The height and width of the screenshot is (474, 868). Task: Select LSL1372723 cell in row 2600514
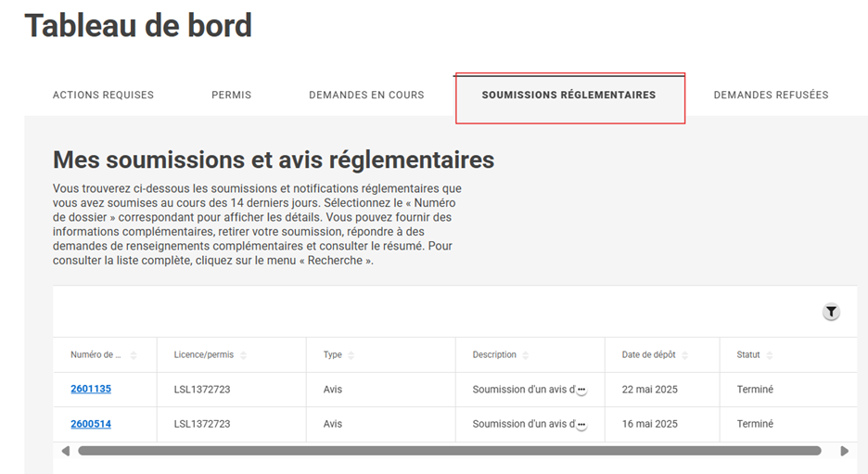click(202, 424)
